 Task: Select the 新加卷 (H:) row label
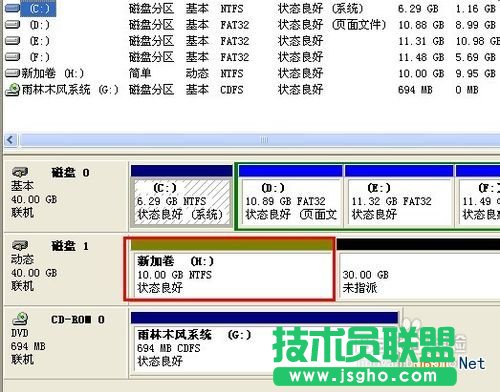click(x=53, y=73)
